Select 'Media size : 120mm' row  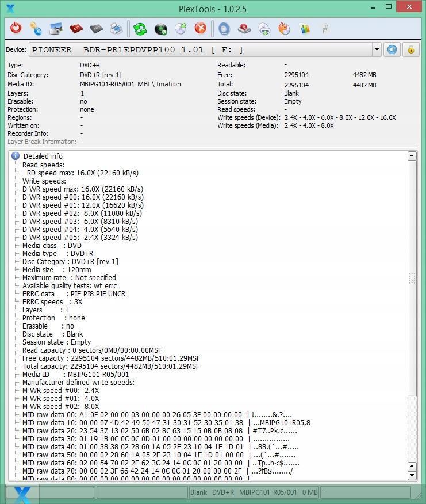pos(56,270)
